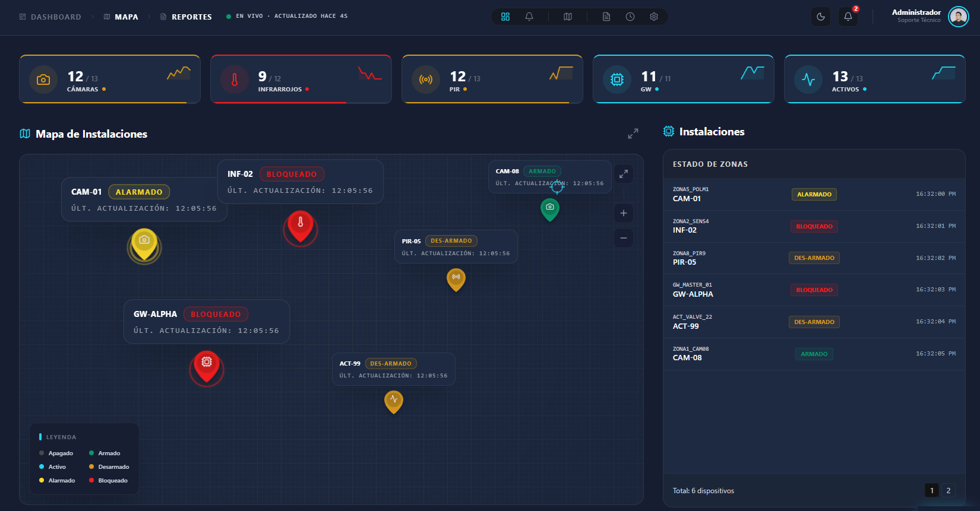Select the red INF-02 thermometer marker
This screenshot has width=980, height=511.
(x=301, y=227)
